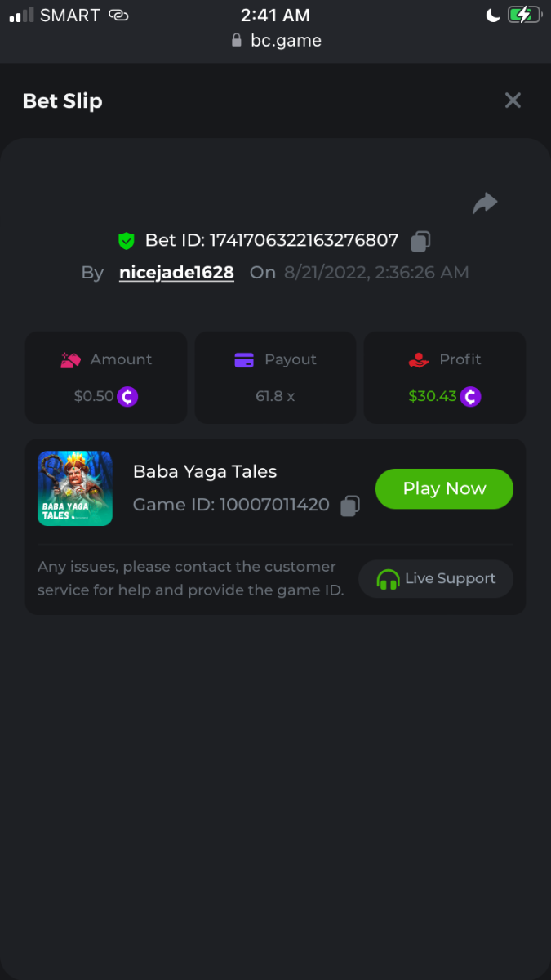Image resolution: width=551 pixels, height=980 pixels.
Task: Copy the Game ID number
Action: pos(350,506)
